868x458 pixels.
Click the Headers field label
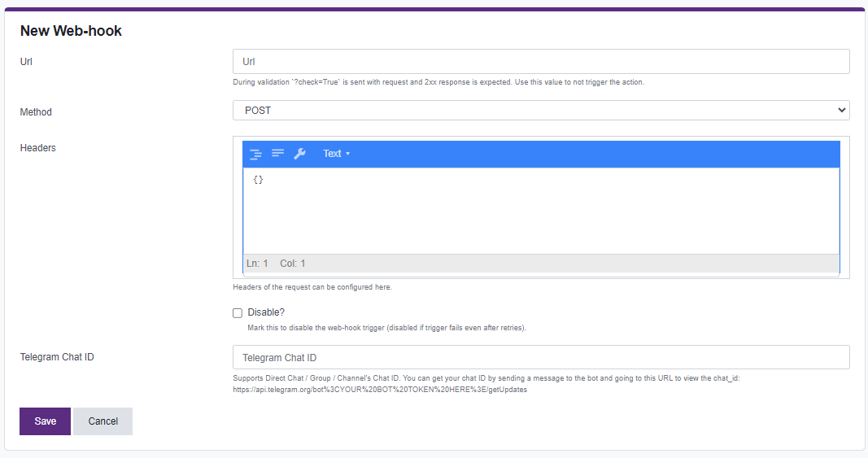[38, 148]
